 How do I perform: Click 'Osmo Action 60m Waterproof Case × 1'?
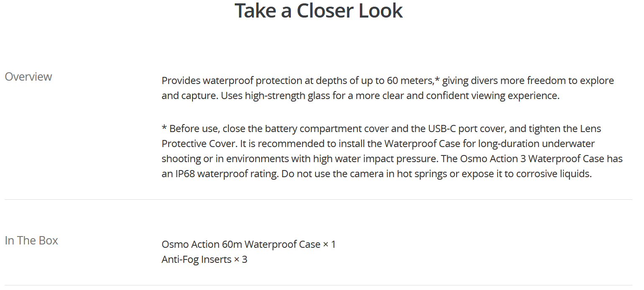click(249, 244)
